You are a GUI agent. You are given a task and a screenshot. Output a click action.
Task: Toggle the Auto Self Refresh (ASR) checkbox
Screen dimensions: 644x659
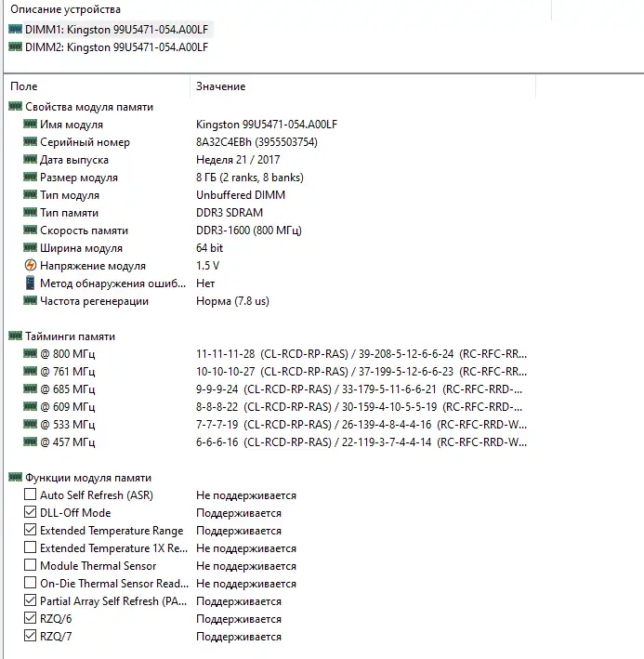(x=30, y=494)
